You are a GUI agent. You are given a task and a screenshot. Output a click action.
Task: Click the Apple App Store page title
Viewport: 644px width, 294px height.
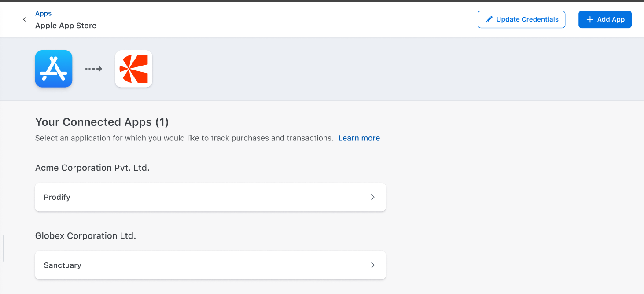tap(66, 26)
